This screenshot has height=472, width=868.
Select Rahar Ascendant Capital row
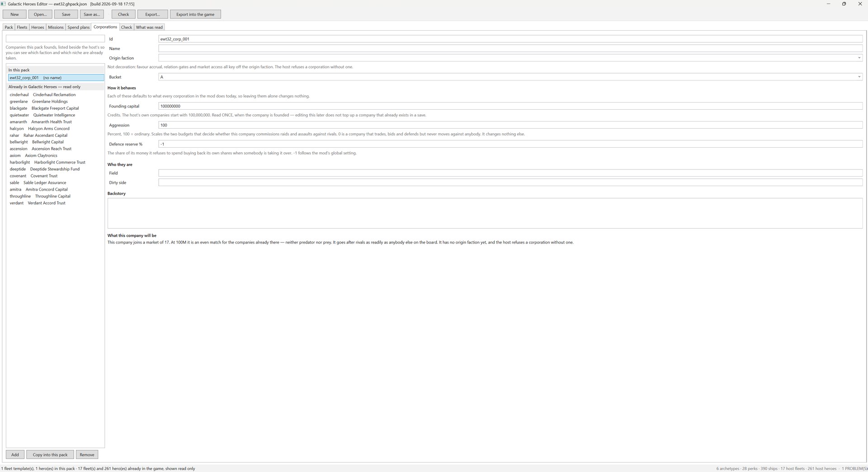tap(56, 136)
